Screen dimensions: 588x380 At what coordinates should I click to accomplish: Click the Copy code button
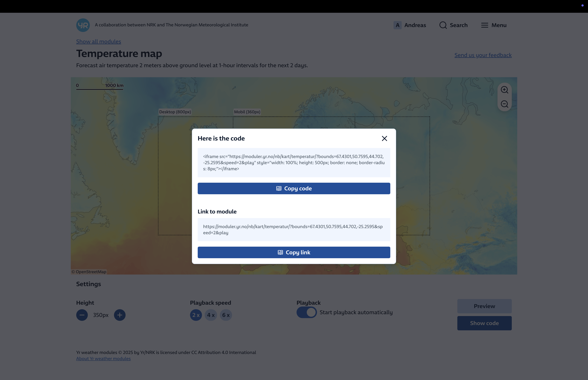pos(294,188)
